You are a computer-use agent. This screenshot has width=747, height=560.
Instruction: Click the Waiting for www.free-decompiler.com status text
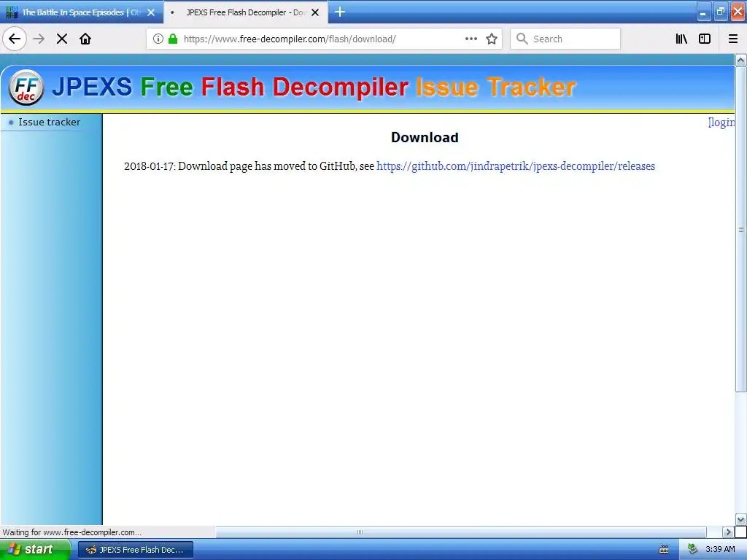[x=72, y=532]
